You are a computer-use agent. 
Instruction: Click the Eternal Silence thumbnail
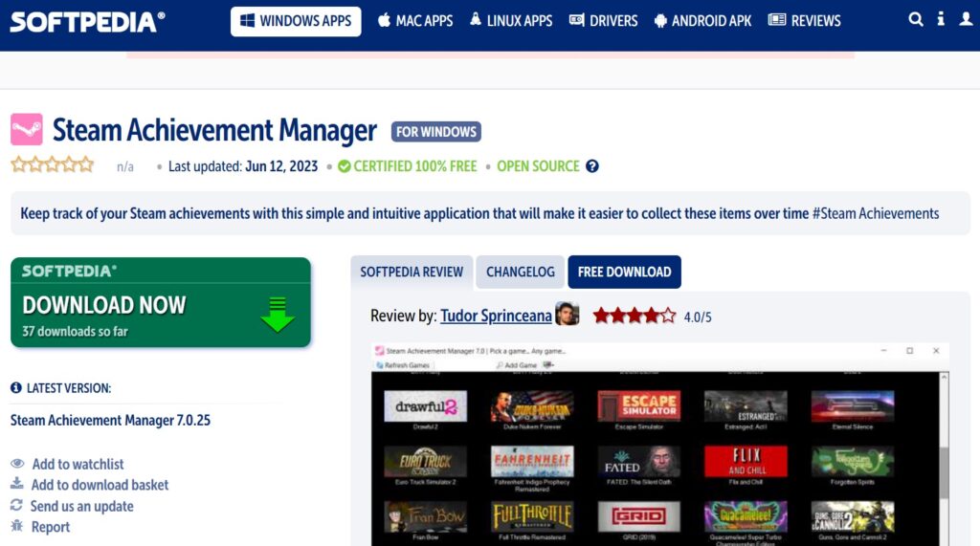point(853,406)
